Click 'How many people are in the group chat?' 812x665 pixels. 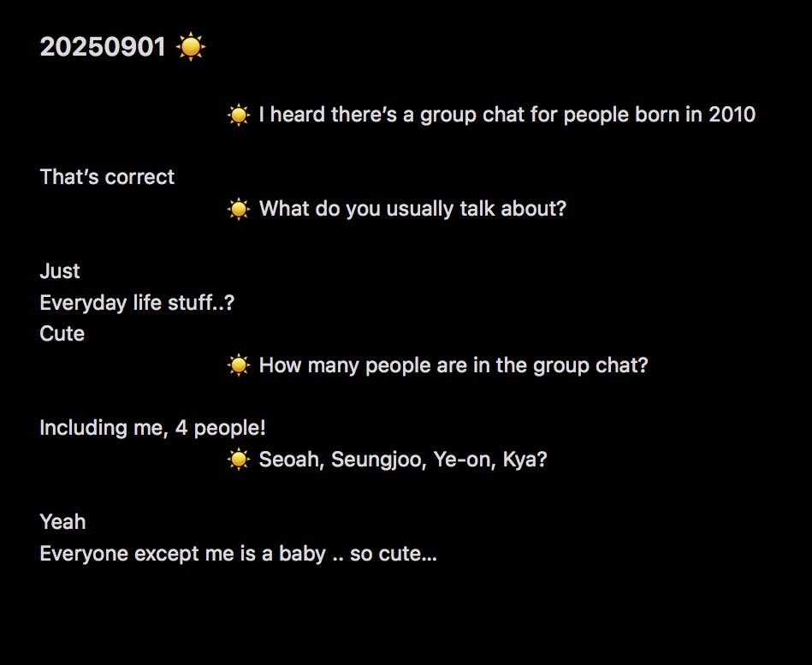click(x=453, y=365)
